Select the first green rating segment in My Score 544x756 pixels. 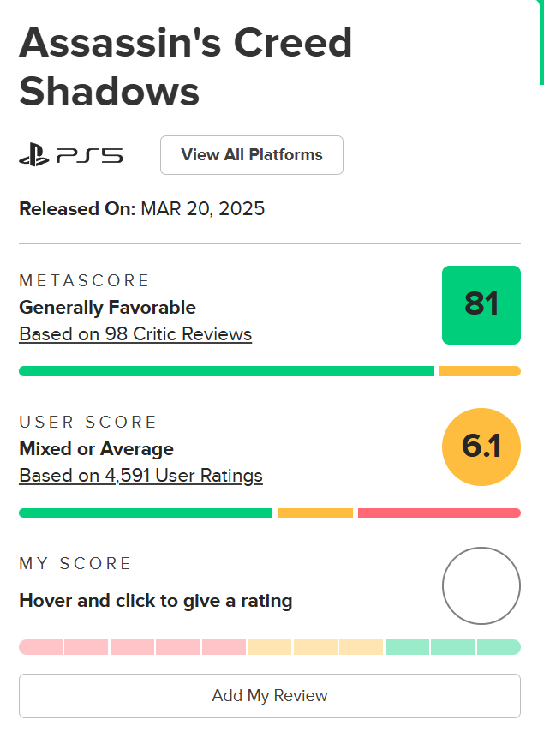(407, 647)
